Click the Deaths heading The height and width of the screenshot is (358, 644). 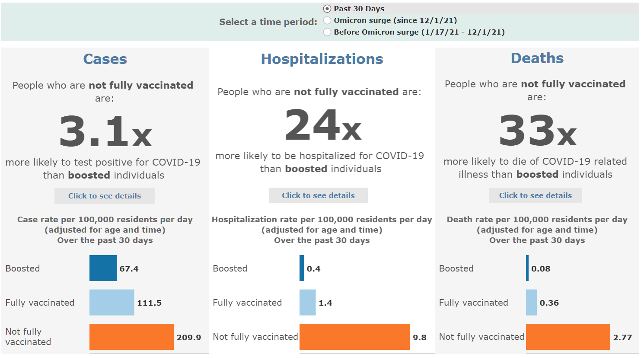pyautogui.click(x=537, y=58)
